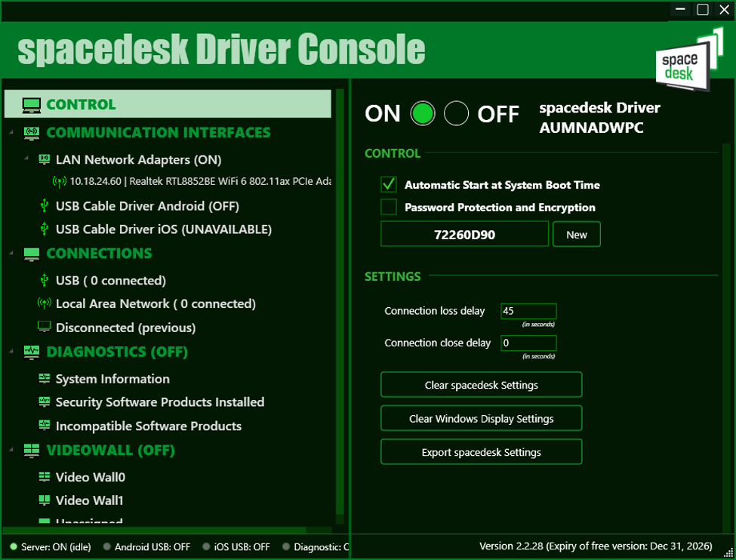Click Server: ON (idle) status text
The image size is (736, 560).
[x=56, y=547]
